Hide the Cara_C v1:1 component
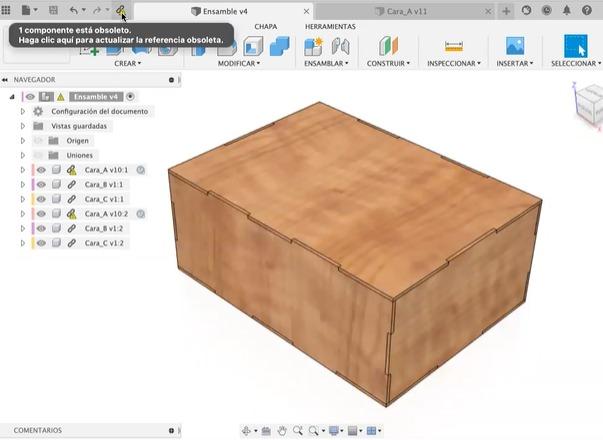603x440 pixels. pos(41,199)
